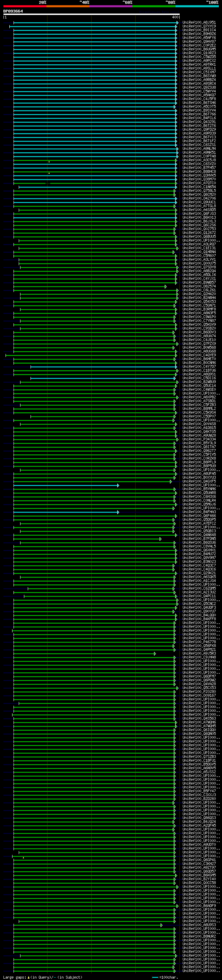Open UniRef100_Q10RZ3 entry
The height and width of the screenshot is (980, 222).
pyautogui.click(x=199, y=53)
